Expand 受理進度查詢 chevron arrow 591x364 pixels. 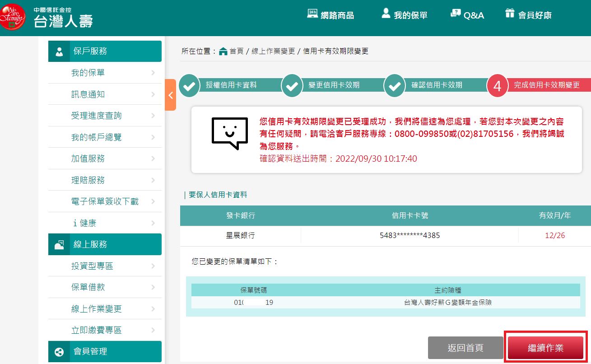(153, 116)
